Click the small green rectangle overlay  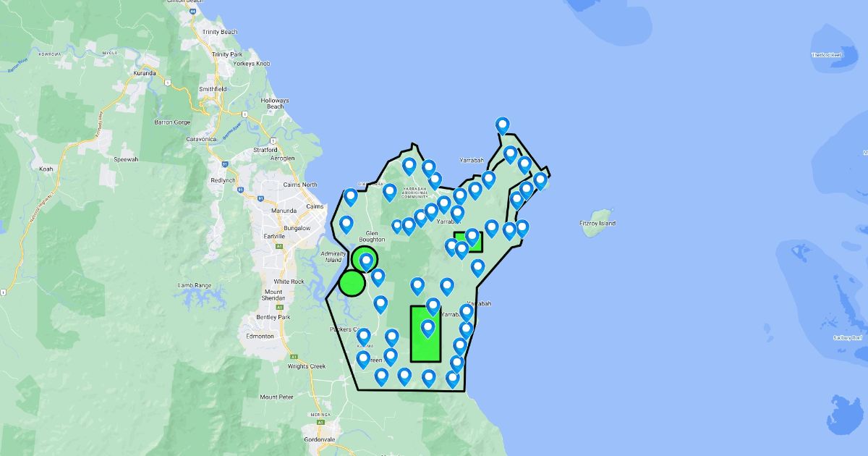coord(468,242)
